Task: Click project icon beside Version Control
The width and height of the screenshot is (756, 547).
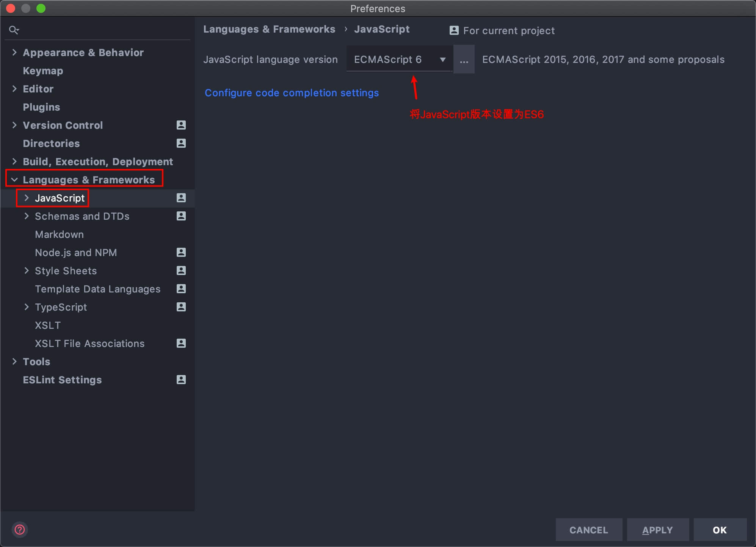Action: pos(181,125)
